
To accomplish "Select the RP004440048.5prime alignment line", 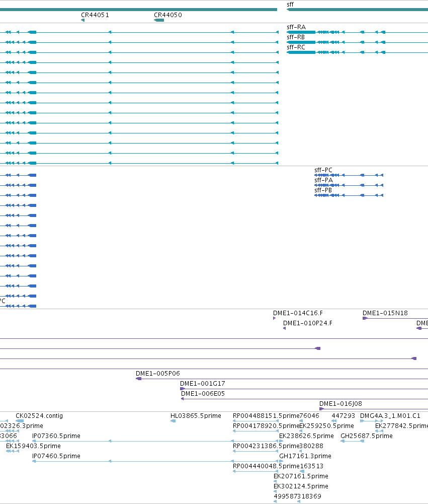I will (255, 472).
